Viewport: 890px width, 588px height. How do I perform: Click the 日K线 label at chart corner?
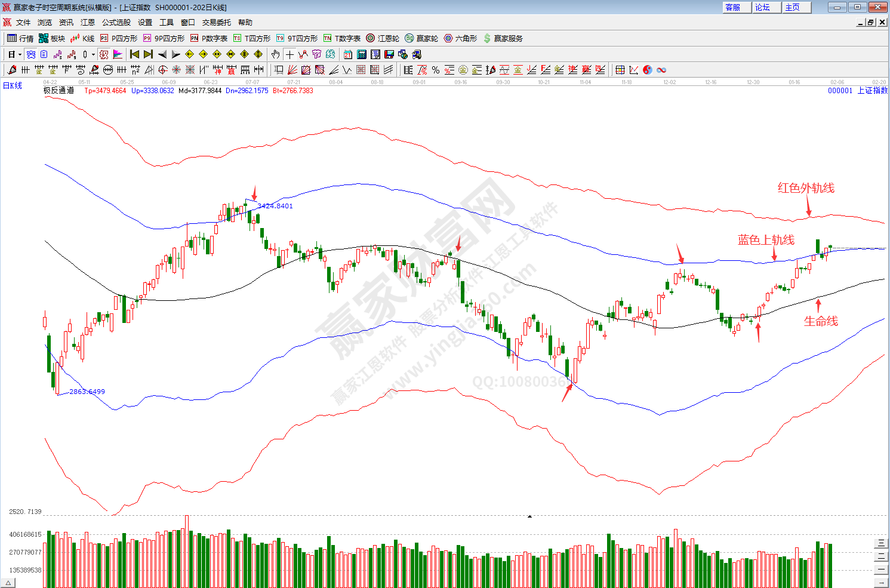click(x=13, y=86)
